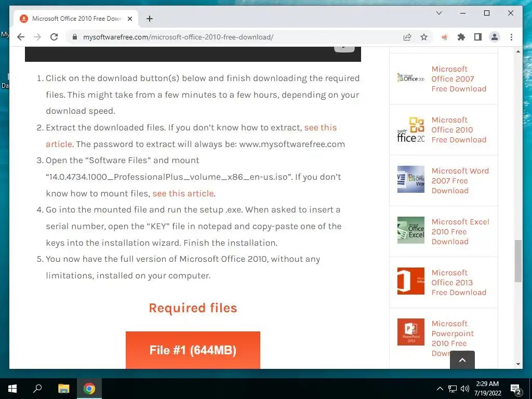Open the Extensions puzzle menu
This screenshot has width=532, height=399.
[x=461, y=37]
